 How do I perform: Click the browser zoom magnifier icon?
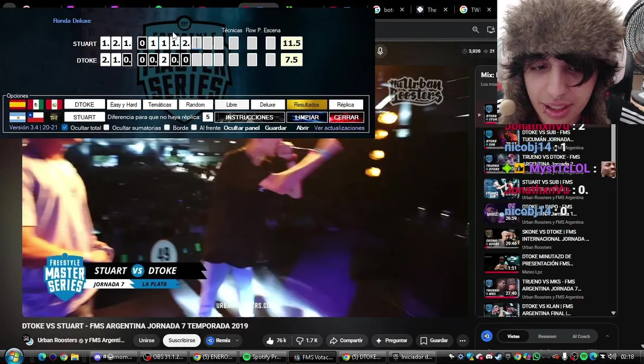475,30
